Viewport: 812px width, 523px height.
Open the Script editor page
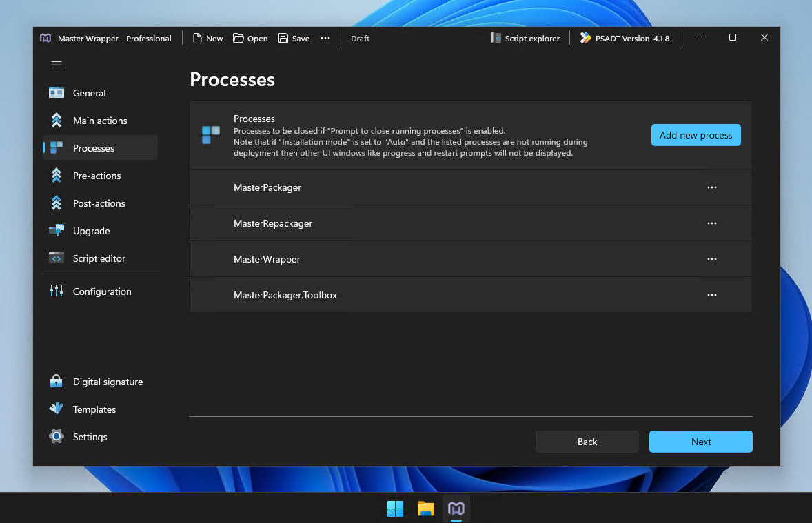(x=99, y=258)
